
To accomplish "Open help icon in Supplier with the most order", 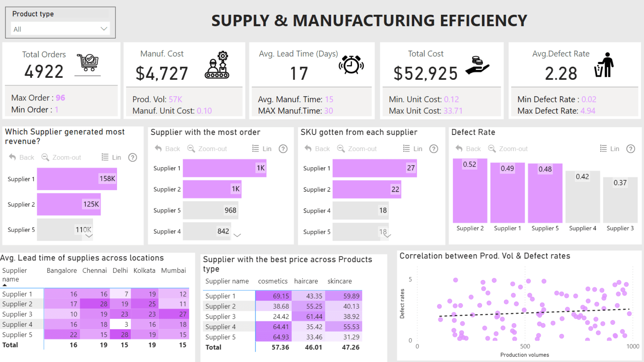I will 283,148.
